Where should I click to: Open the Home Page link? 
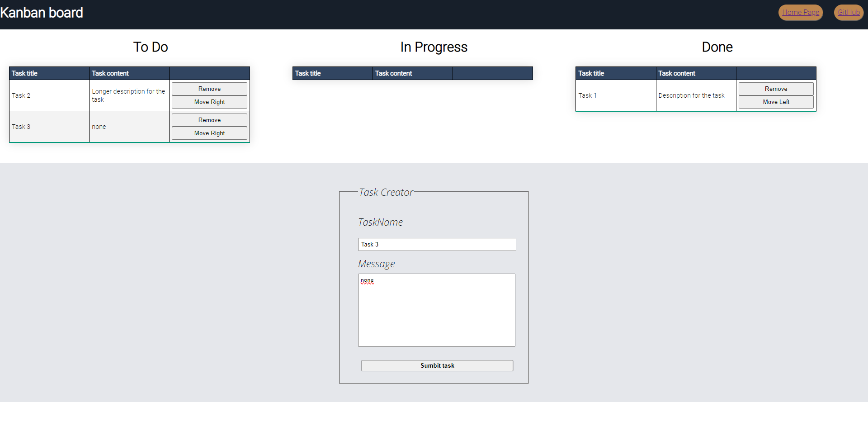(800, 13)
